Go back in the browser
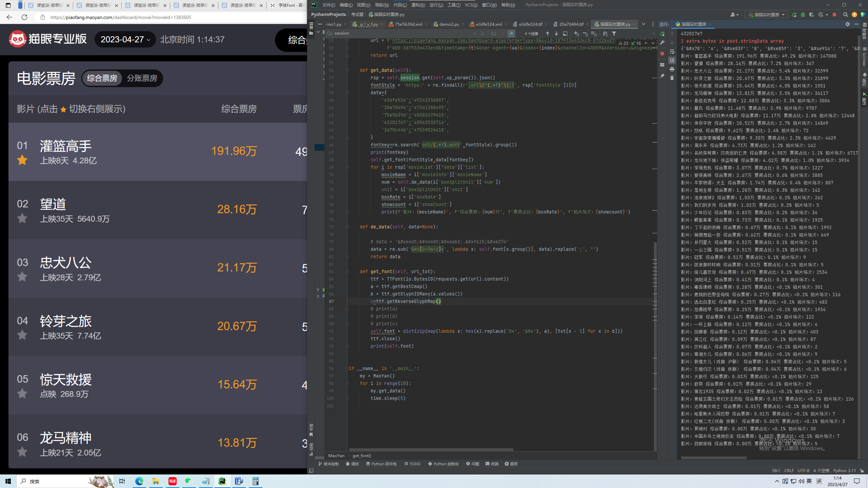This screenshot has height=488, width=868. click(9, 17)
